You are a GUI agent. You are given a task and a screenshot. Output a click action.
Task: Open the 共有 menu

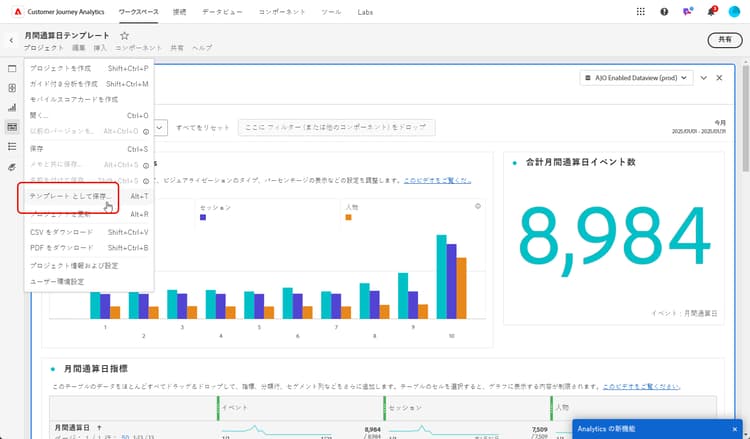pyautogui.click(x=177, y=48)
